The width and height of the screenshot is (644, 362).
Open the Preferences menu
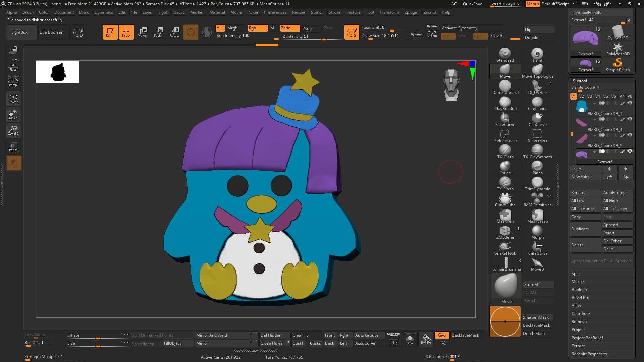click(275, 12)
